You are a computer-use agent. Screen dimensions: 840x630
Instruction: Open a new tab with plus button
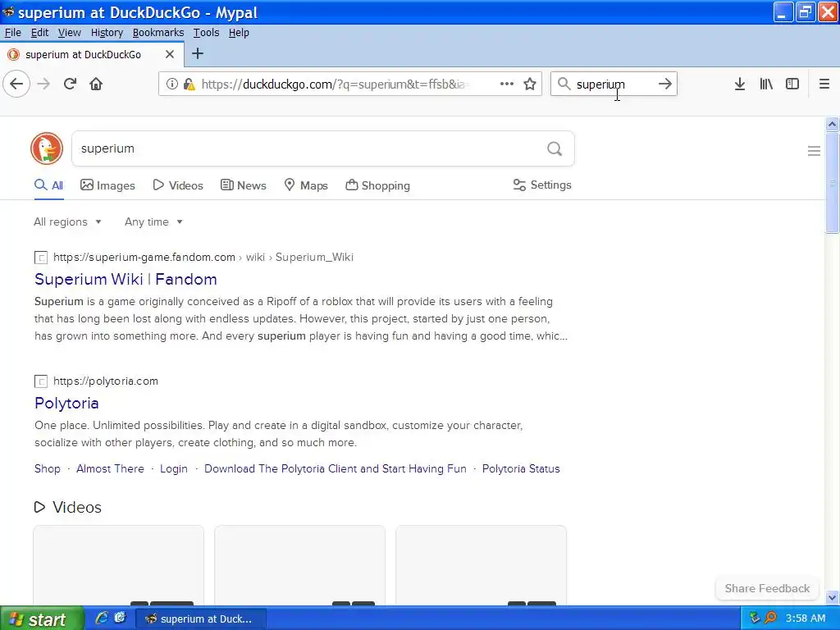click(x=198, y=53)
